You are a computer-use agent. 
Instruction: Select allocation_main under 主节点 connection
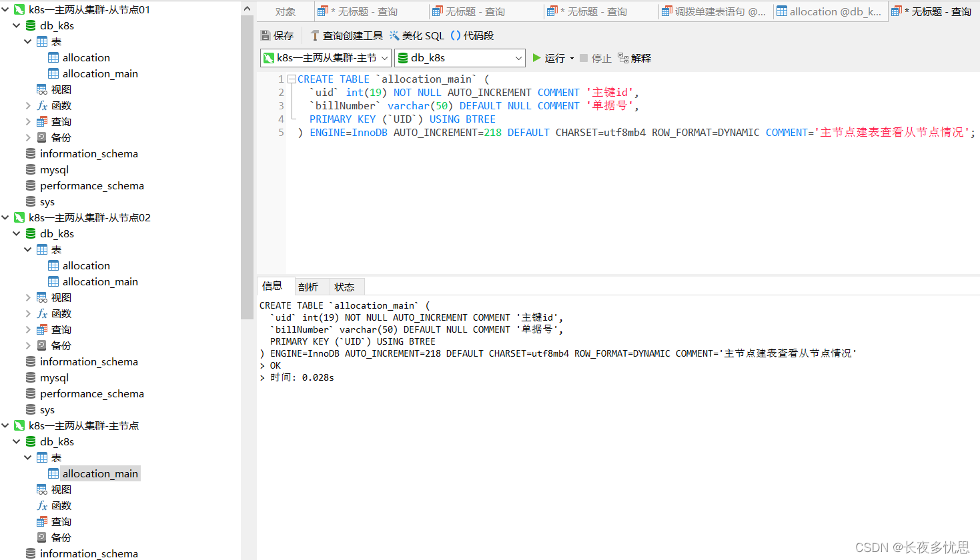[x=100, y=474]
